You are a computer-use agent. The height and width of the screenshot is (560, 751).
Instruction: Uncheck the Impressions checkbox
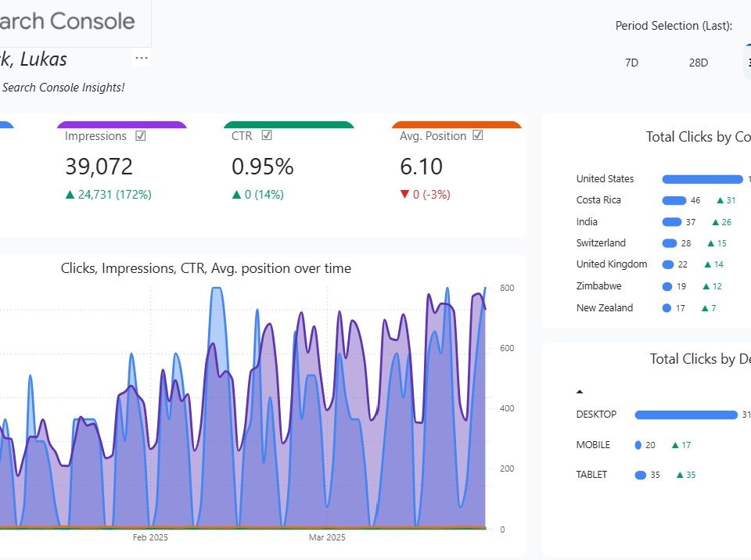click(140, 135)
